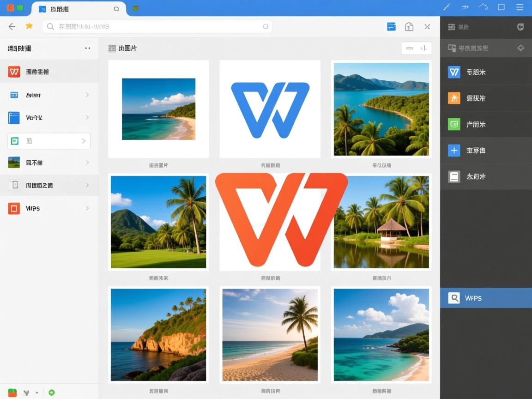Open the hamburger menu in the title bar
Screen dimensions: 532x399
[520, 7]
